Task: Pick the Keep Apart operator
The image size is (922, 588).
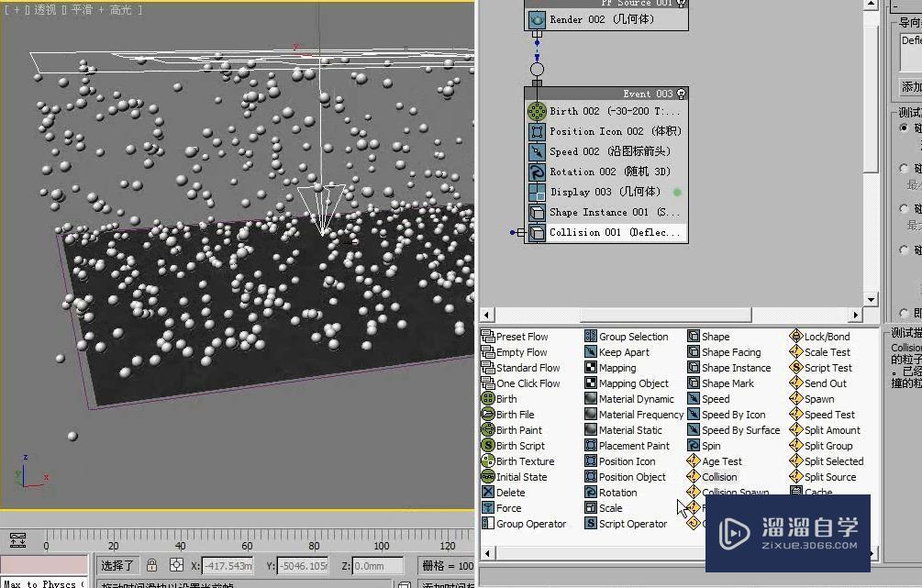Action: pos(617,352)
